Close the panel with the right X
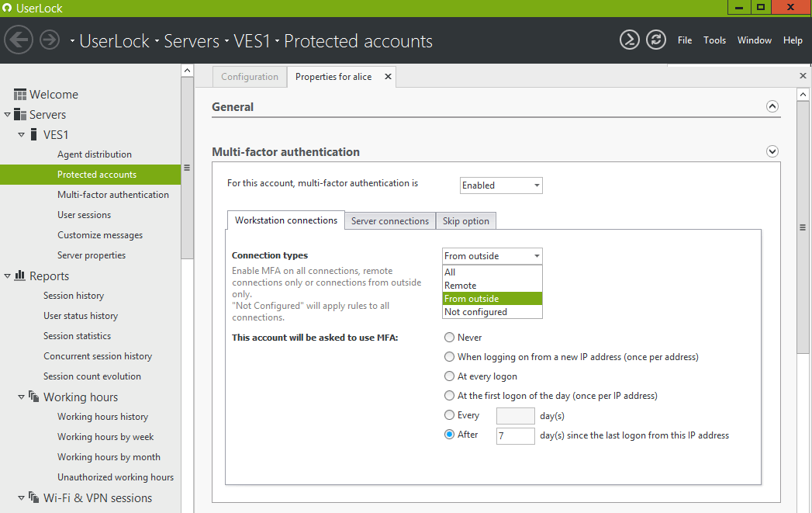This screenshot has width=812, height=513. tap(803, 75)
